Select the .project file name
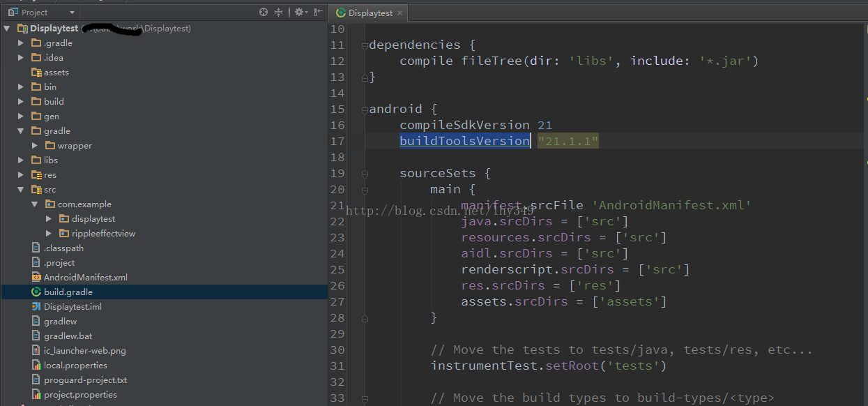 (59, 263)
